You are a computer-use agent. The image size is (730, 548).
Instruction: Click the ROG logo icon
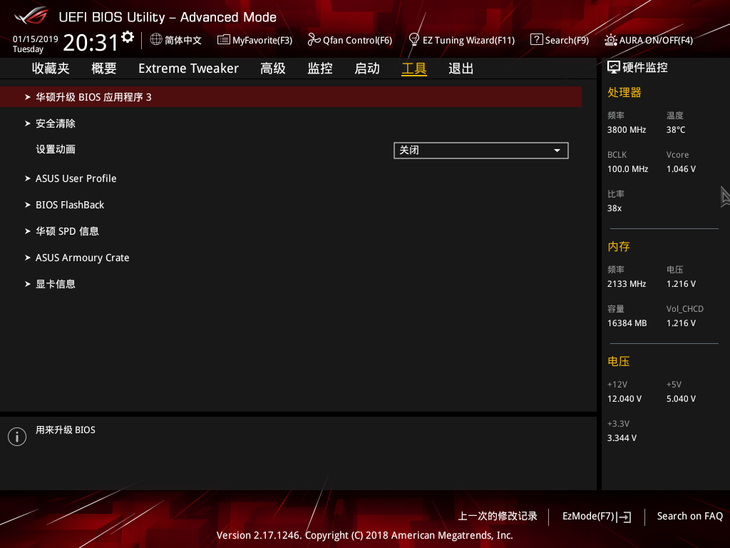click(x=31, y=15)
